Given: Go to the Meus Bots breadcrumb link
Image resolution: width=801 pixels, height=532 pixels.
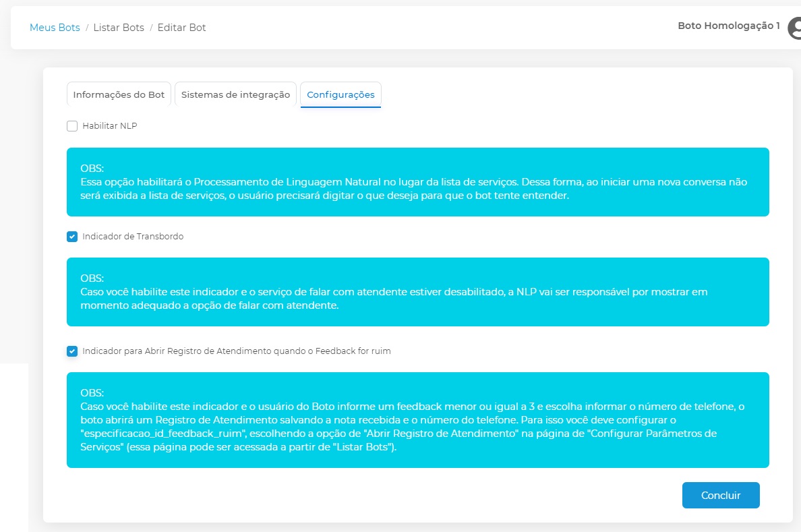Looking at the screenshot, I should pyautogui.click(x=55, y=28).
